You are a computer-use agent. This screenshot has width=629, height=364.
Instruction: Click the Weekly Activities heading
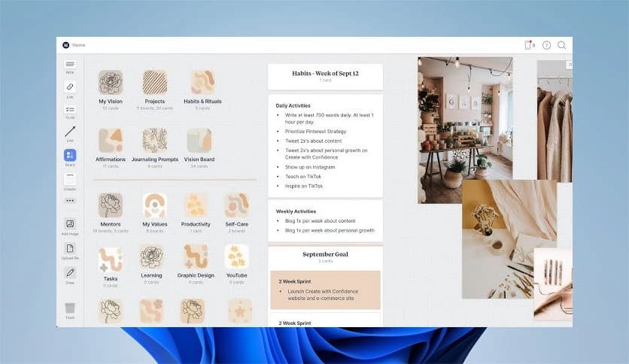pyautogui.click(x=296, y=211)
